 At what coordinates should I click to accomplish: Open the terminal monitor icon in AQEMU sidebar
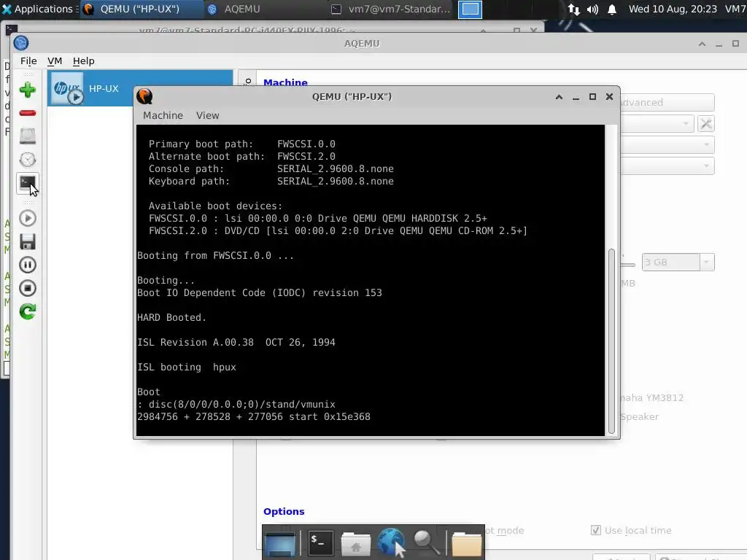(28, 183)
